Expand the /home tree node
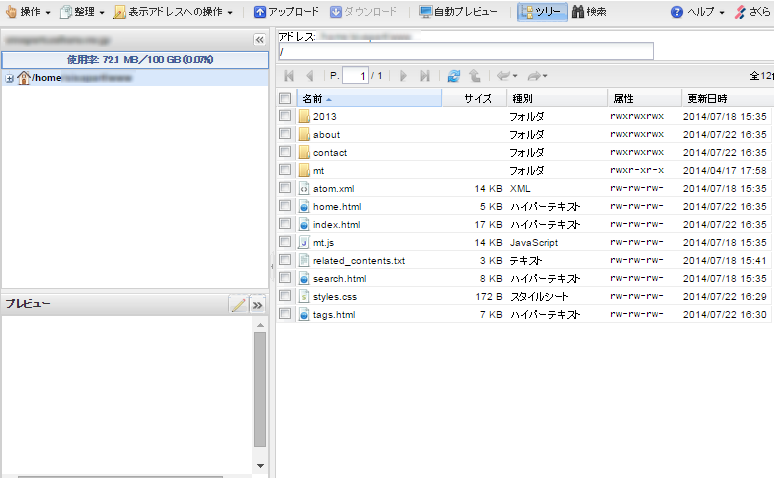774x478 pixels. (x=9, y=78)
